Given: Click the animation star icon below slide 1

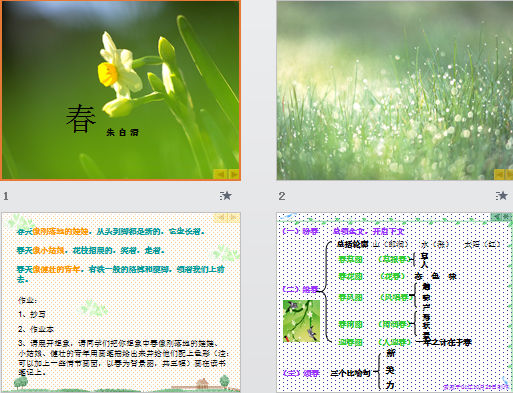Looking at the screenshot, I should click(x=226, y=196).
